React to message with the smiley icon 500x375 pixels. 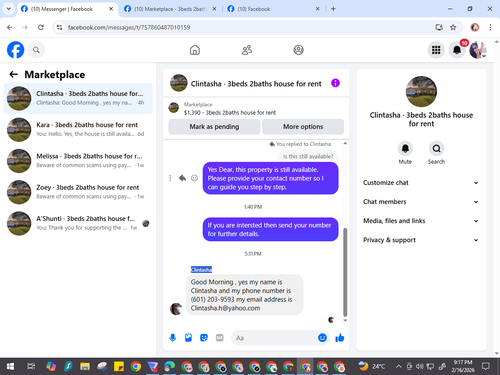(194, 178)
